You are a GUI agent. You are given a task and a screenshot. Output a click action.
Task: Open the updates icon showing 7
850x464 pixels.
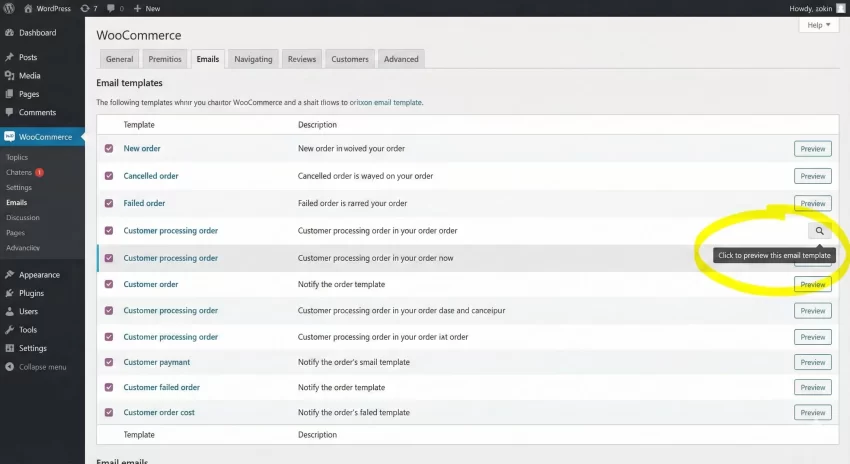85,8
